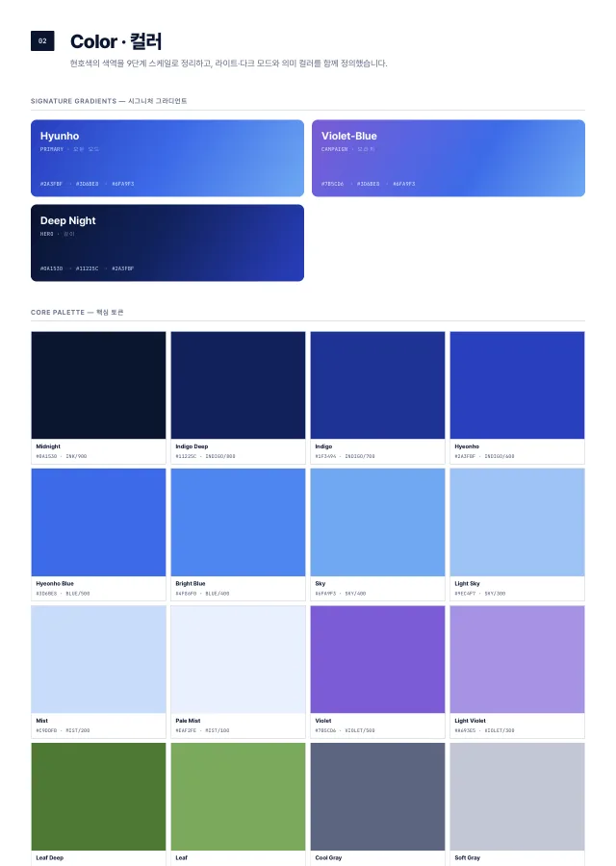Select the Soft Gray swatch
This screenshot has height=866, width=616.
pos(517,797)
